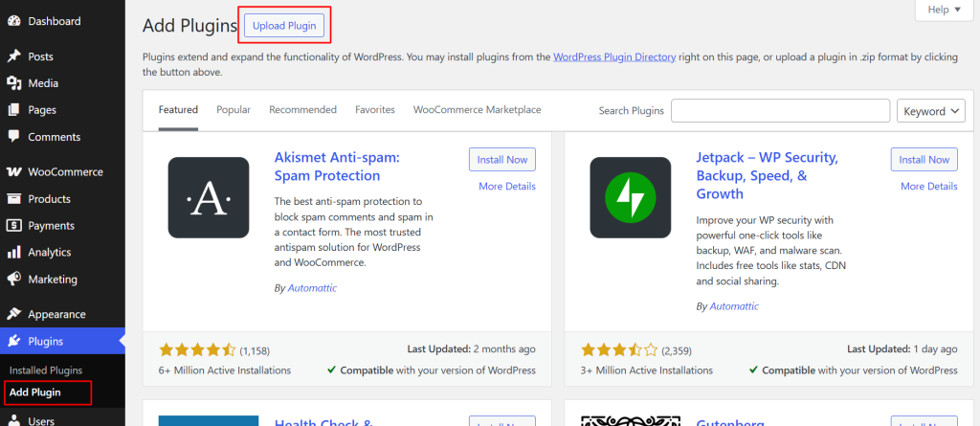Open the Installed Plugins submenu item

46,370
